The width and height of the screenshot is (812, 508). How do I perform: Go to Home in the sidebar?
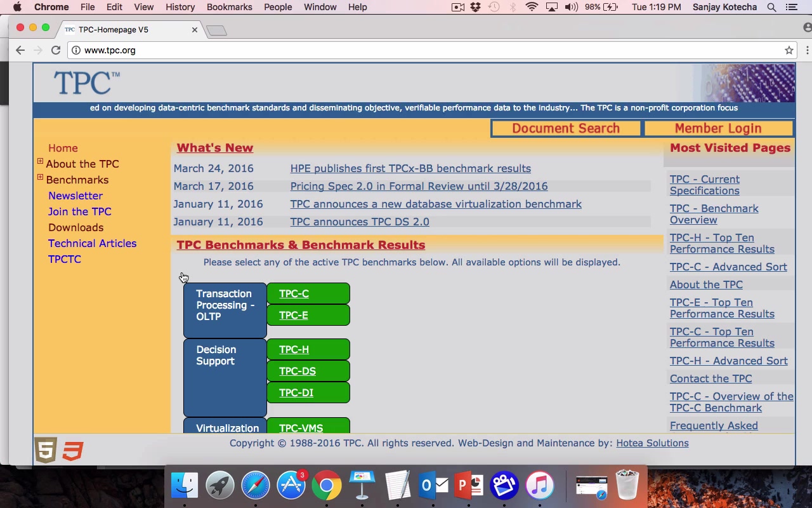[x=63, y=148]
